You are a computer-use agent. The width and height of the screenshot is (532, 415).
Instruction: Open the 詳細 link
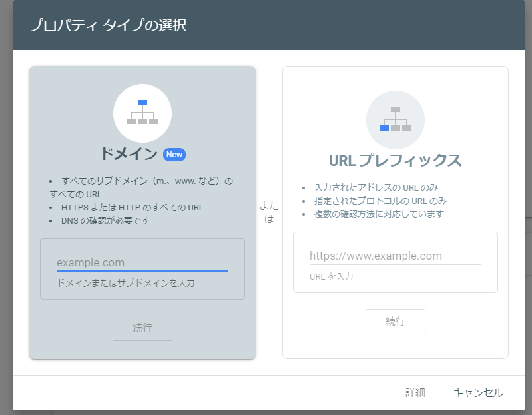415,393
